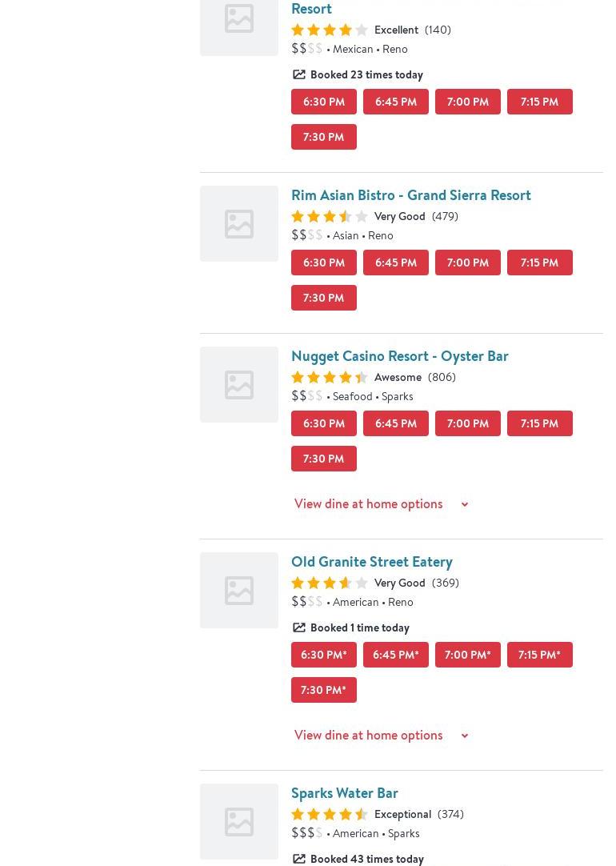616x866 pixels.
Task: Click Booked 1 time today icon
Action: coord(299,627)
